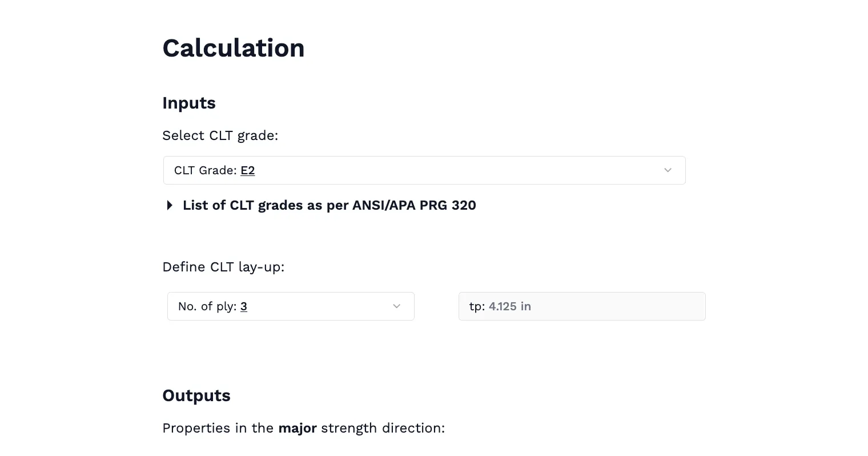The image size is (868, 456).
Task: Expand the list of CLT grades per ANSI/APA PRG 320
Action: [x=329, y=205]
